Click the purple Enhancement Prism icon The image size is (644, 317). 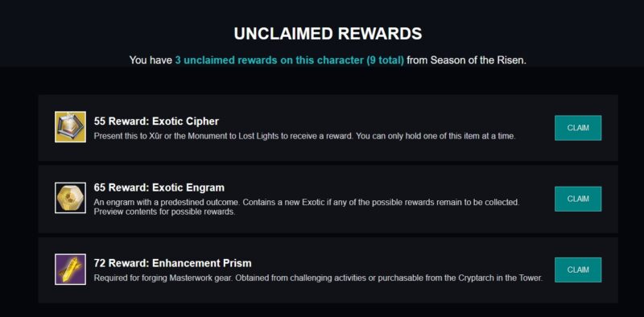click(70, 269)
